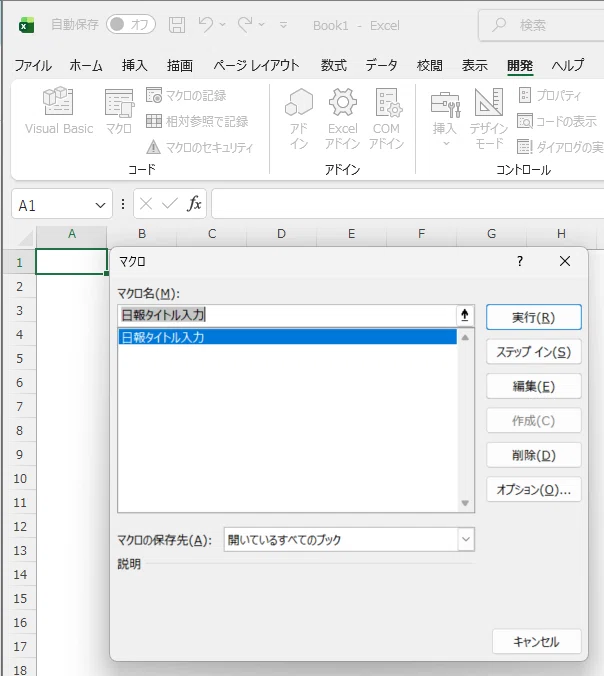
Task: Click the Name Box showing A1
Action: (x=54, y=205)
